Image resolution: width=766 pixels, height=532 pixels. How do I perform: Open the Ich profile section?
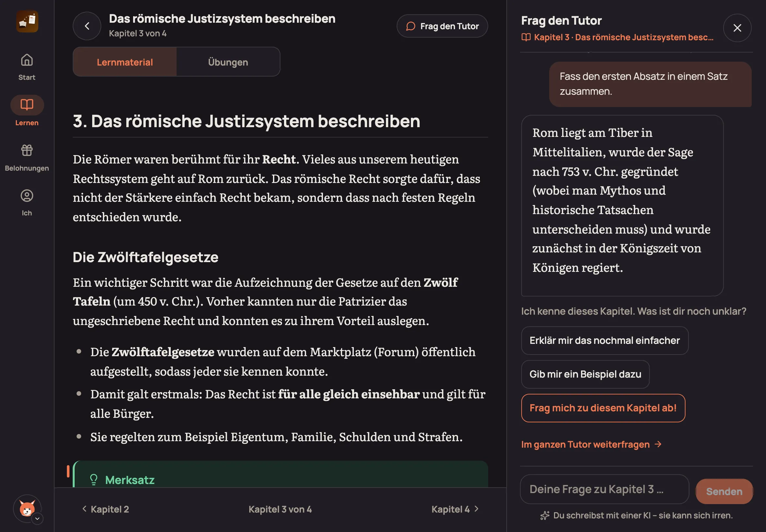tap(27, 203)
